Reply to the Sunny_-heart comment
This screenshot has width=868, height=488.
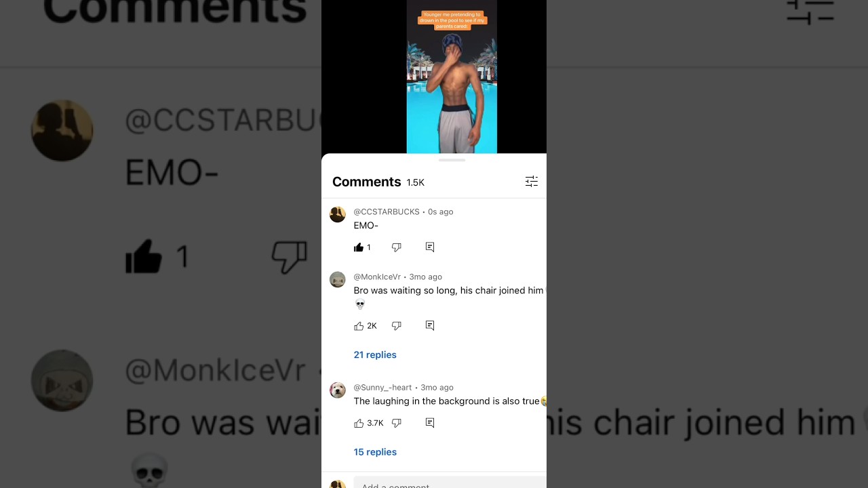tap(430, 423)
